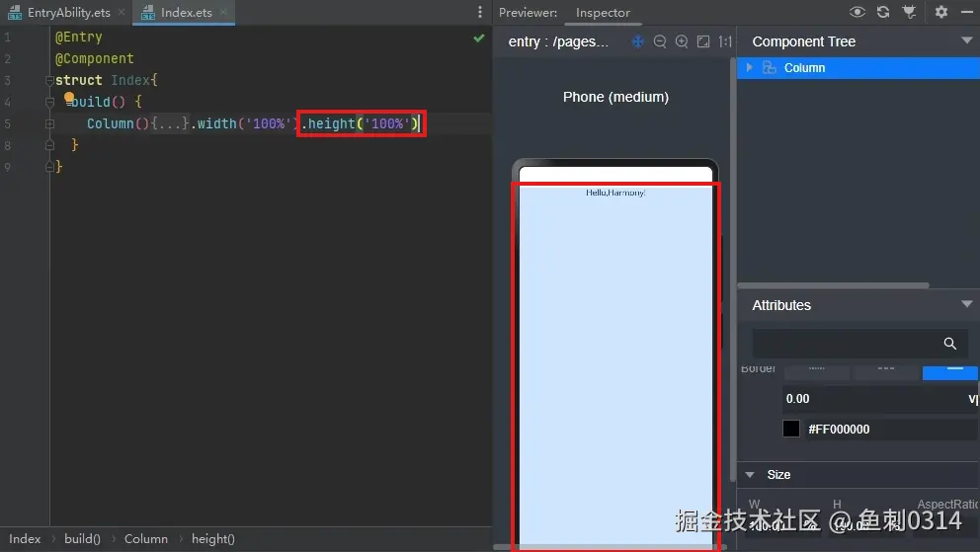Click the previewer vertical scrollbar
Image resolution: width=980 pixels, height=552 pixels.
[x=732, y=269]
